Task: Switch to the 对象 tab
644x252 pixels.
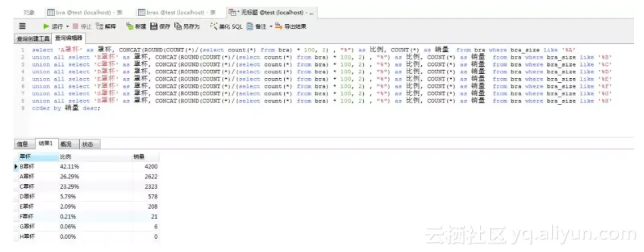Action: (29, 12)
